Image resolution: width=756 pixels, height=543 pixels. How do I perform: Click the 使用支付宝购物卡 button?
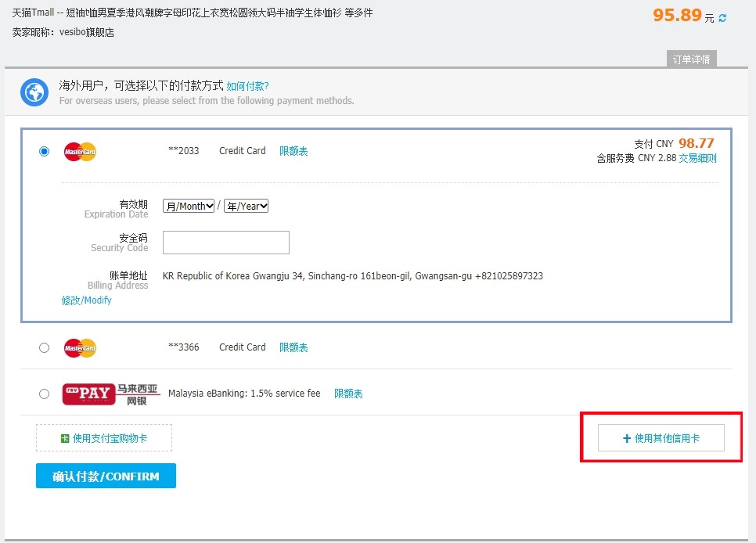point(103,438)
